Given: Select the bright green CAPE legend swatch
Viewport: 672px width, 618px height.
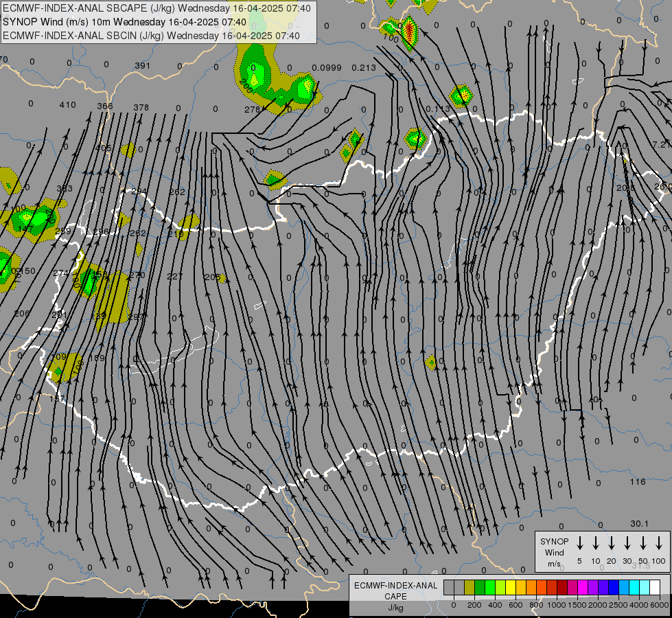Looking at the screenshot, I should 490,587.
